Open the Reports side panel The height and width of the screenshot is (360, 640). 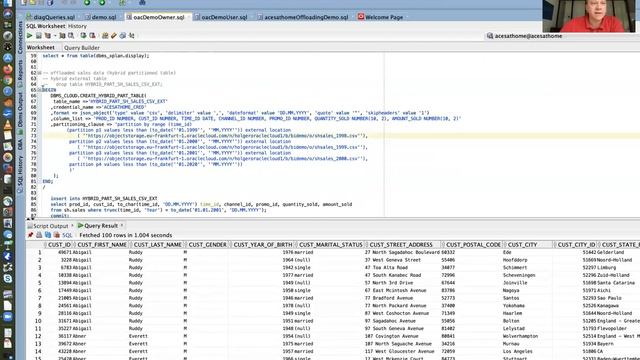tap(20, 72)
